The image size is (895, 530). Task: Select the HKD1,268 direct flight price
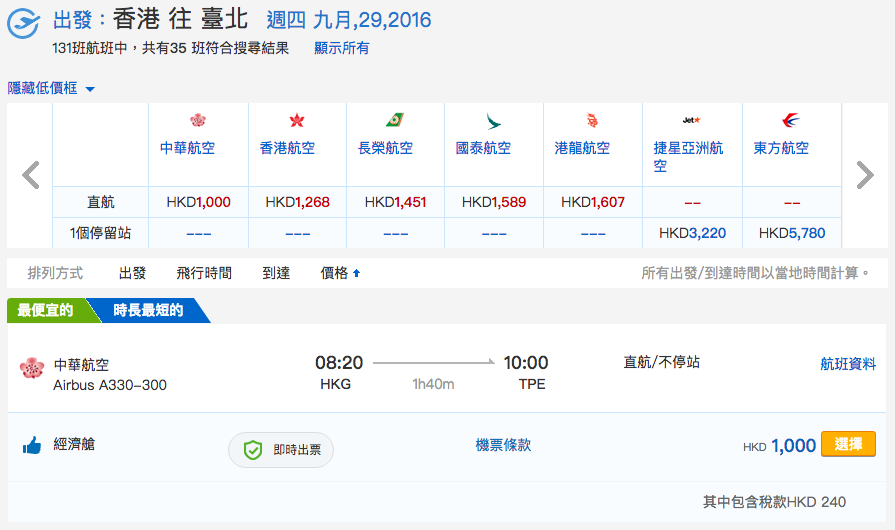pos(297,202)
